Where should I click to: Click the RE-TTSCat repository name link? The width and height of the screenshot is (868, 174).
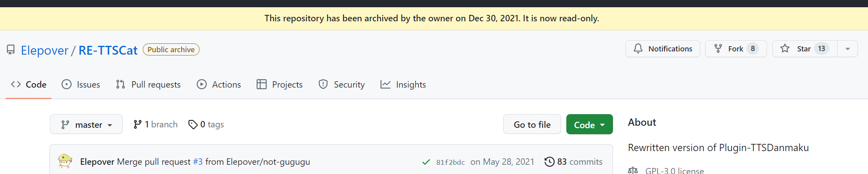[x=108, y=50]
